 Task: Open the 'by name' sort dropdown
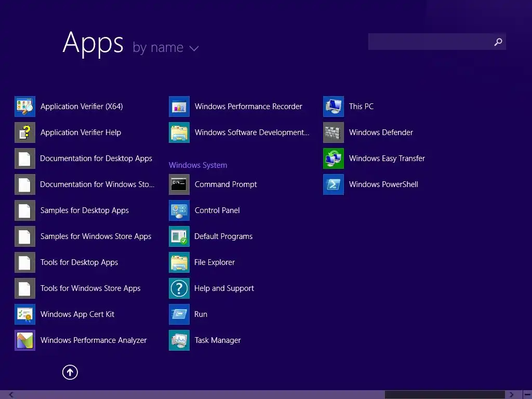(x=165, y=47)
